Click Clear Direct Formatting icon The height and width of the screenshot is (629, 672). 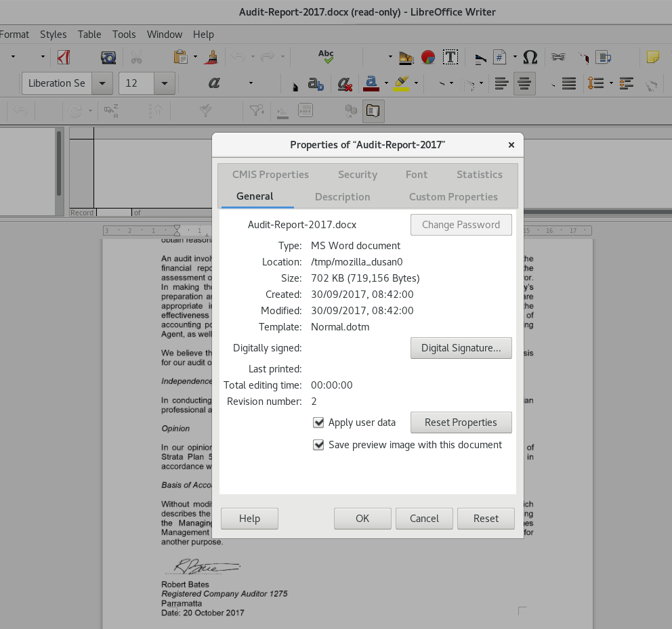345,83
